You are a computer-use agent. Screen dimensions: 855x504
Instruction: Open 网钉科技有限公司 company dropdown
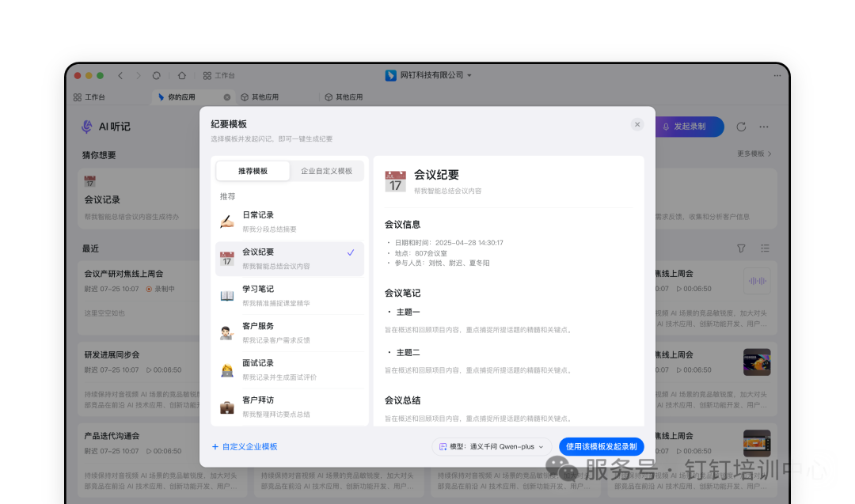click(x=428, y=75)
